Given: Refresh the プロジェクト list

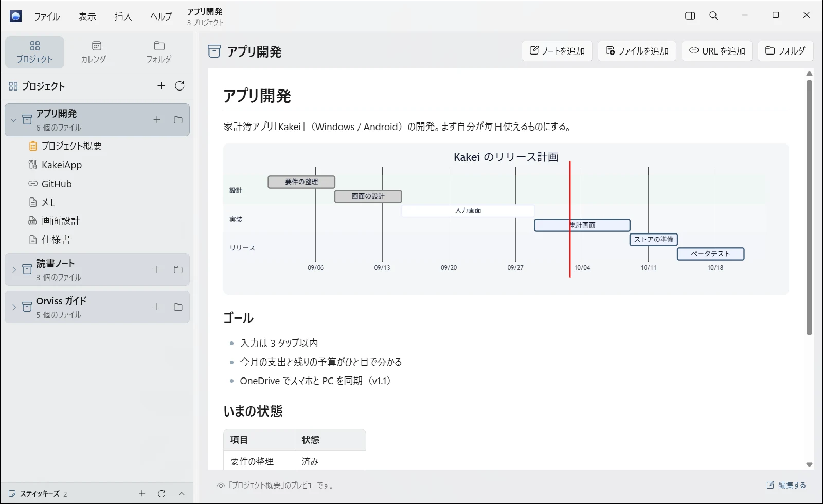Looking at the screenshot, I should (x=180, y=86).
